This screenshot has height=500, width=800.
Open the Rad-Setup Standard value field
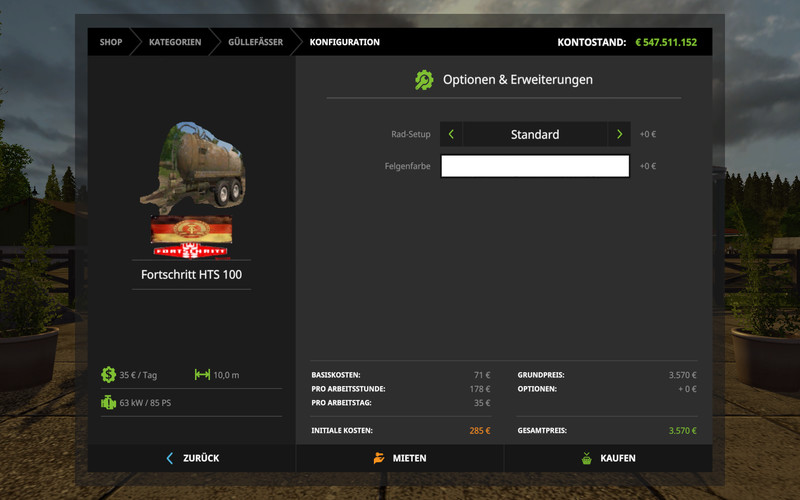click(535, 134)
